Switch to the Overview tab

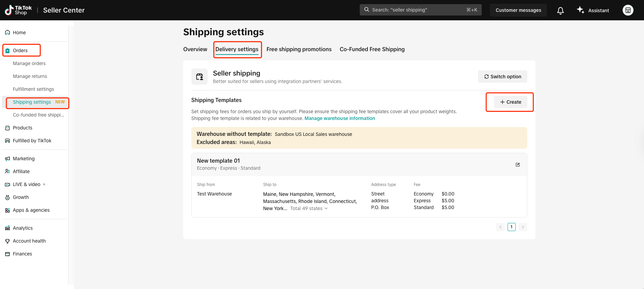click(x=195, y=49)
